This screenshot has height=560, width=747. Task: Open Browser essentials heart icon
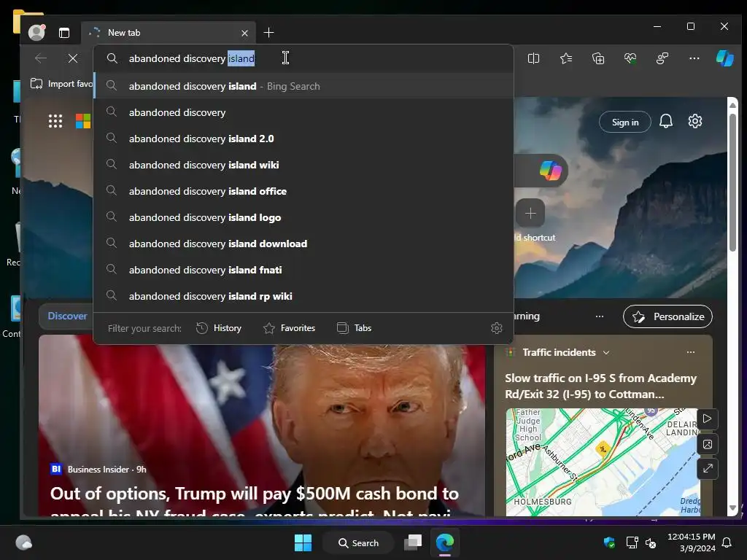pyautogui.click(x=630, y=58)
